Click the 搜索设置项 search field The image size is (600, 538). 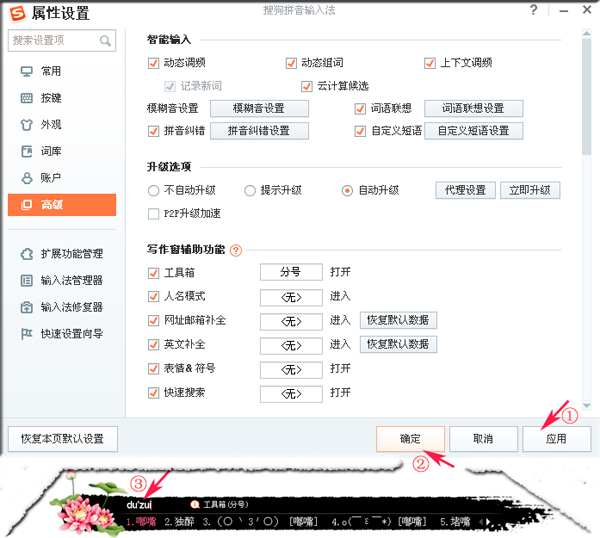tap(62, 41)
